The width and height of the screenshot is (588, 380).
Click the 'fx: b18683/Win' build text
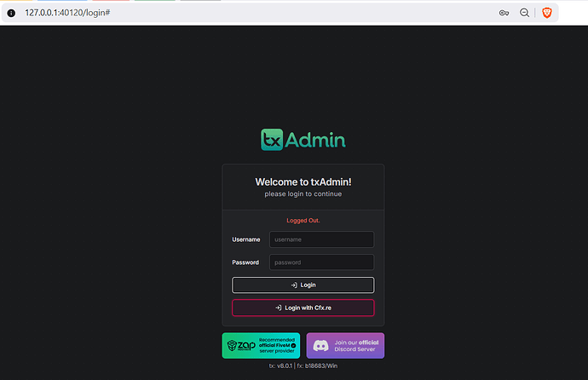pyautogui.click(x=317, y=366)
